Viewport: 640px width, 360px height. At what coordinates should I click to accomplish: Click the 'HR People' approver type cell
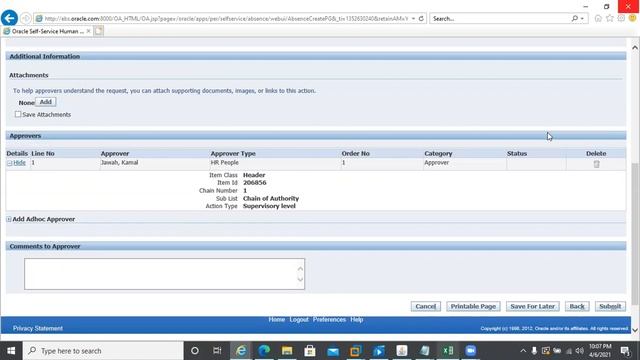pos(224,162)
